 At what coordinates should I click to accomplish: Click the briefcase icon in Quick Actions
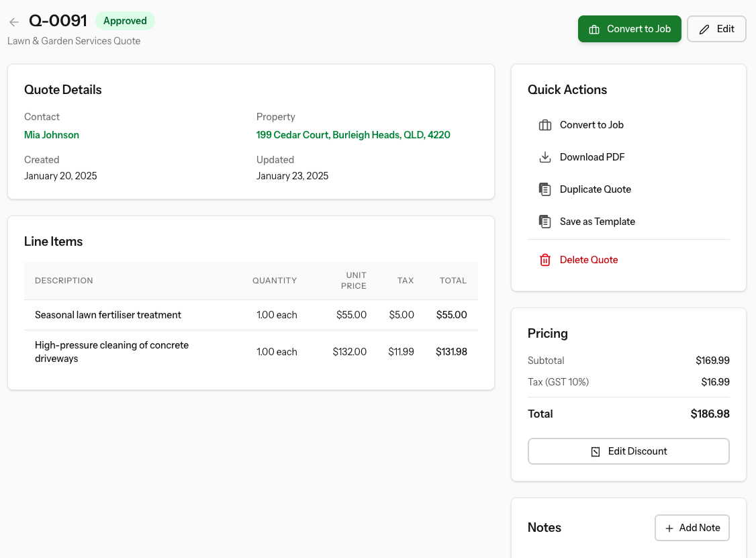(545, 125)
